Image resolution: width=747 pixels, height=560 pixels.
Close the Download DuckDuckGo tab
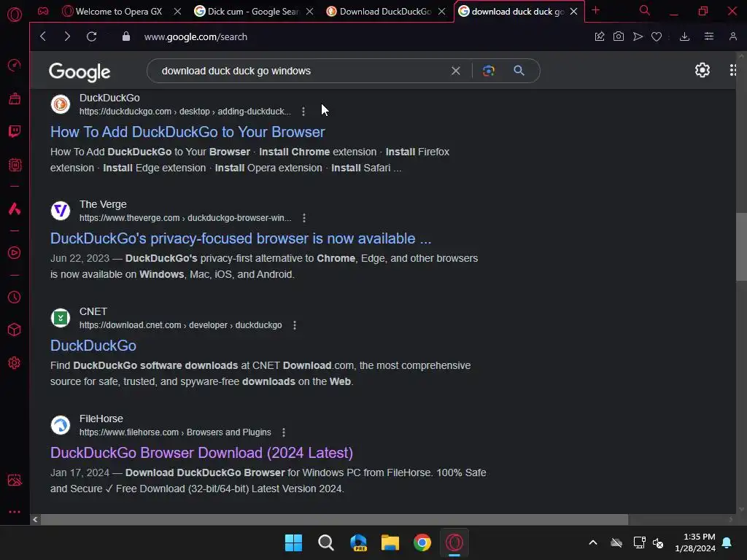441,11
